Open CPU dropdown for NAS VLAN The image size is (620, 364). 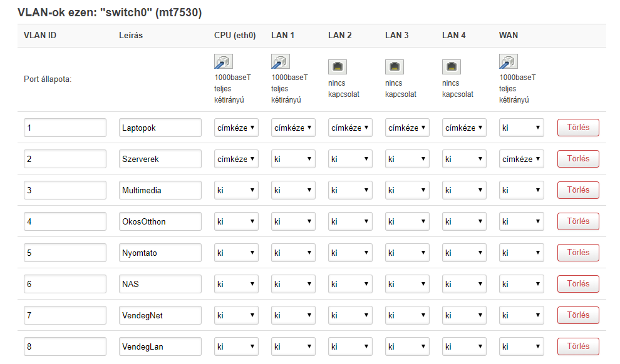click(x=236, y=284)
